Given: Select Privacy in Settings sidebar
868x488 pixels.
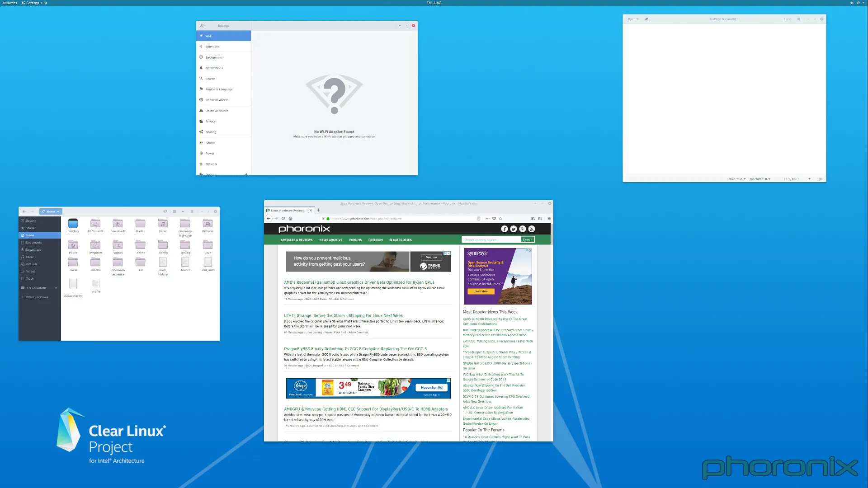Looking at the screenshot, I should pos(223,121).
